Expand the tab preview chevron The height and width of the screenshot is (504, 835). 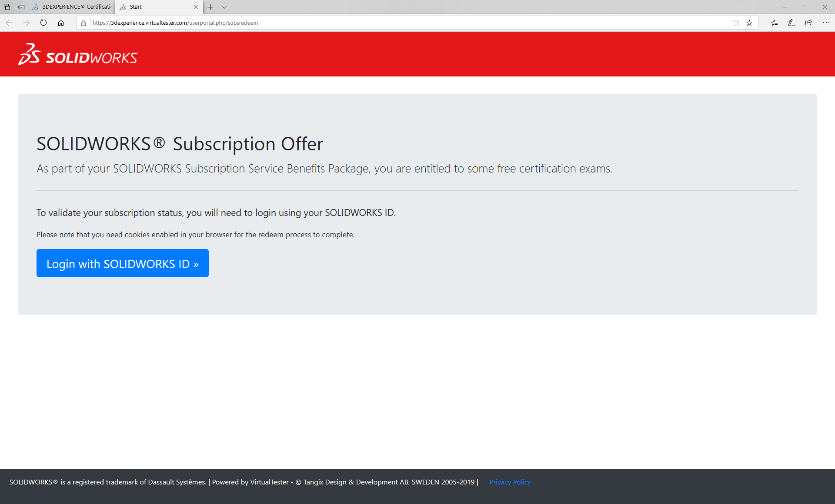(x=224, y=7)
